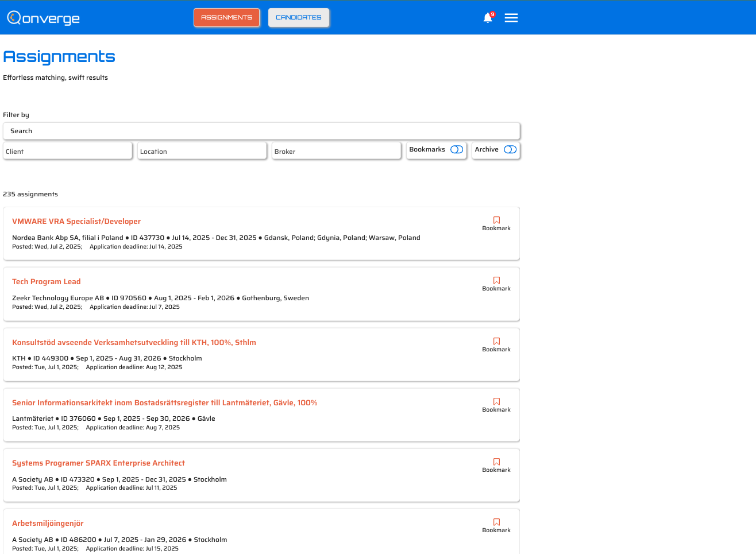Bookmark the Arbetsmiljöingenjör assignment
Image resolution: width=756 pixels, height=554 pixels.
point(496,525)
